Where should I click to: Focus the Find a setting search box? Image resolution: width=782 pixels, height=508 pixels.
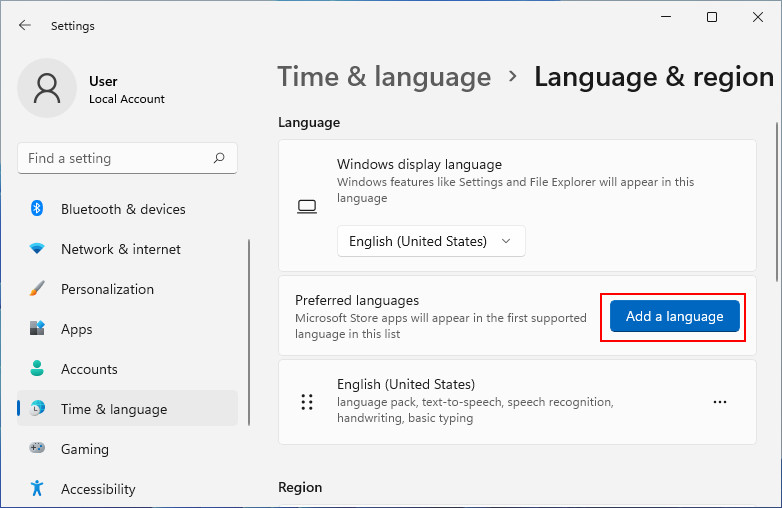coord(127,158)
